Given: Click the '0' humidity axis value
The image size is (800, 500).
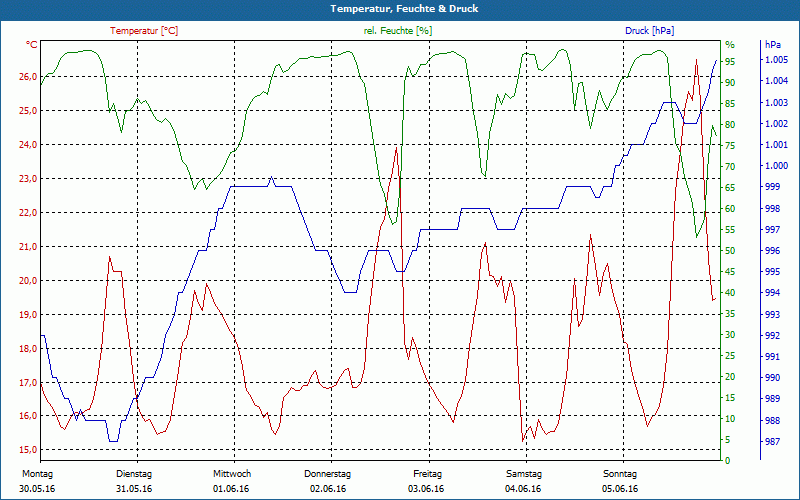Looking at the screenshot, I should tap(728, 461).
